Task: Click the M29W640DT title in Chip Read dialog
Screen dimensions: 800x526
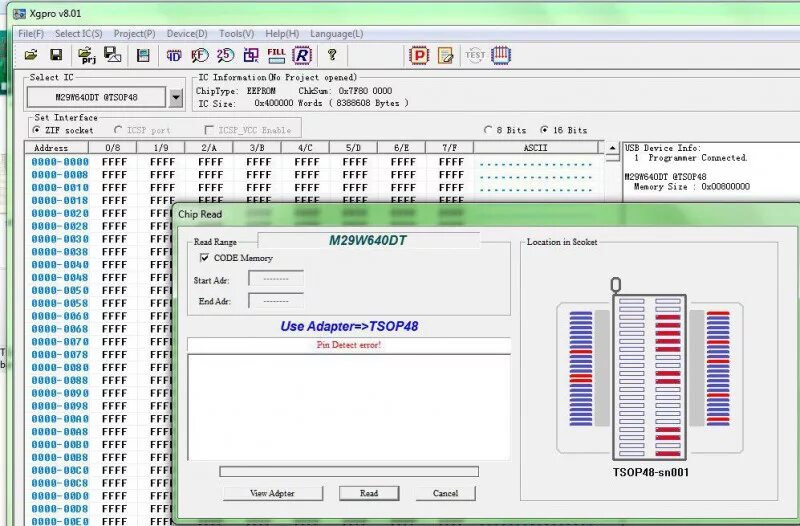Action: (x=367, y=240)
